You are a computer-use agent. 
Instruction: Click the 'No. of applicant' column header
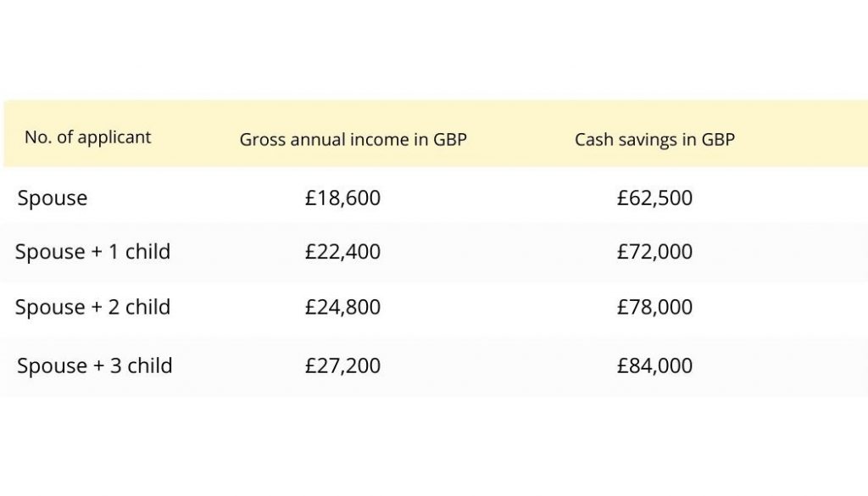click(x=87, y=138)
